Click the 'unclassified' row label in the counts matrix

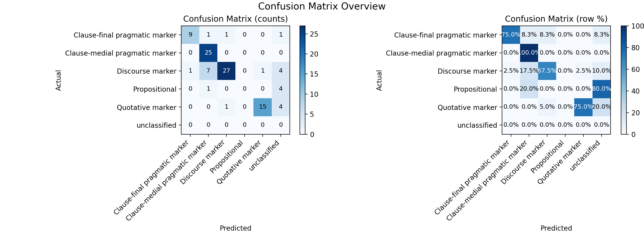(x=157, y=125)
